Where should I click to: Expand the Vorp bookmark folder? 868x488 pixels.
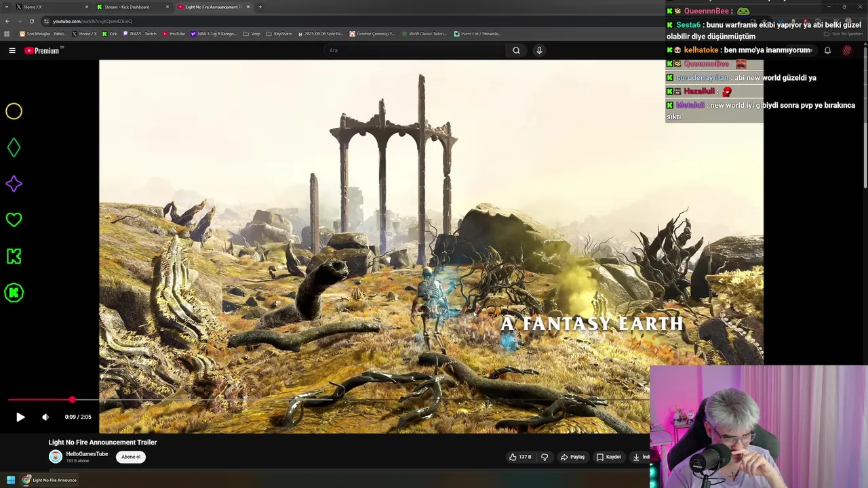pyautogui.click(x=252, y=34)
